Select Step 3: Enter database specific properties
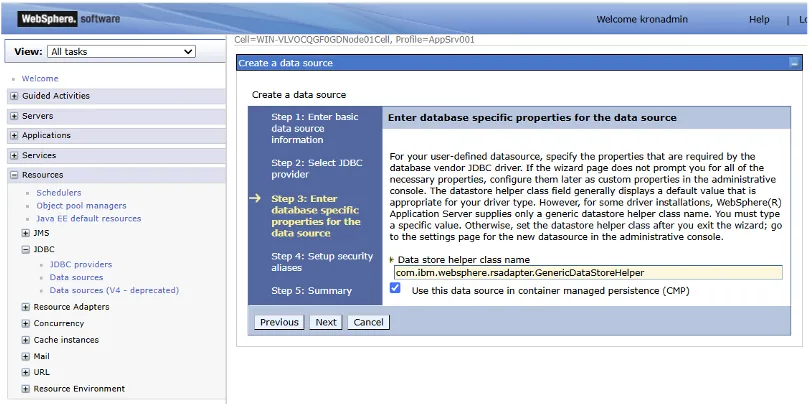 tap(316, 216)
